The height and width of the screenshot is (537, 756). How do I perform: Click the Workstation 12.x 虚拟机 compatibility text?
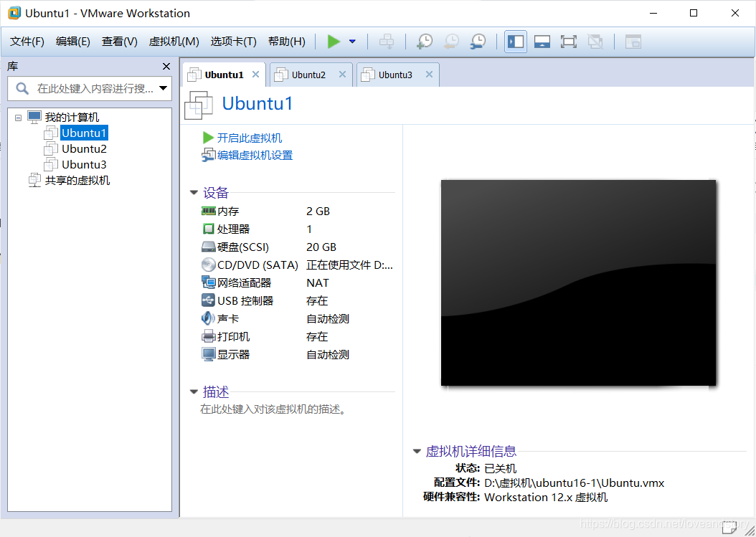click(x=546, y=497)
